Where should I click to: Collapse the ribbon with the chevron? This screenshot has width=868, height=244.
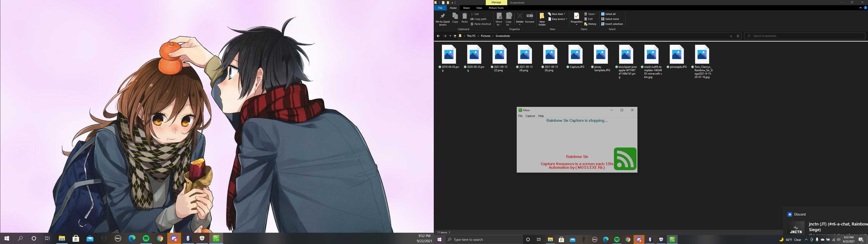coord(860,8)
